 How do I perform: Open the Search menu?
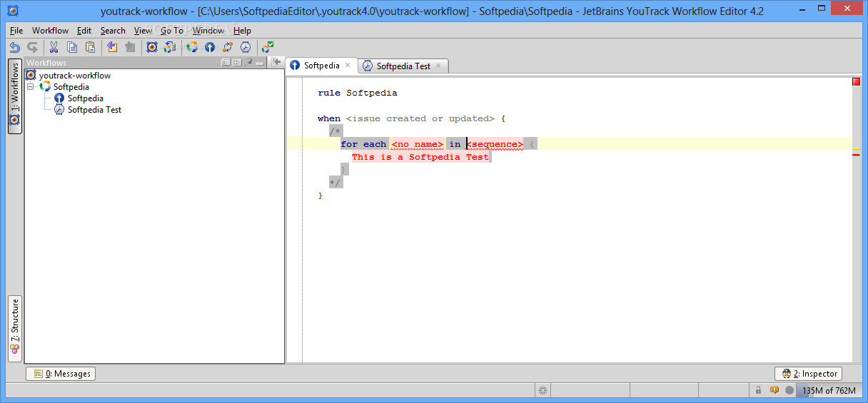click(113, 31)
